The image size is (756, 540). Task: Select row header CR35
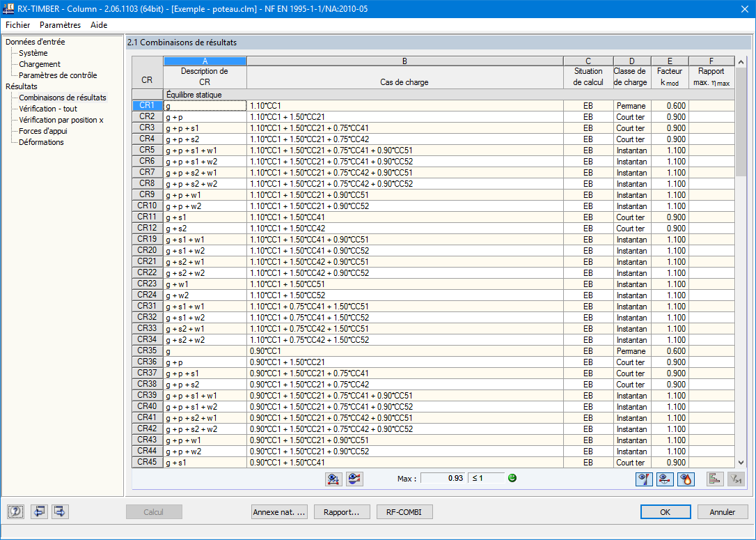click(x=148, y=351)
